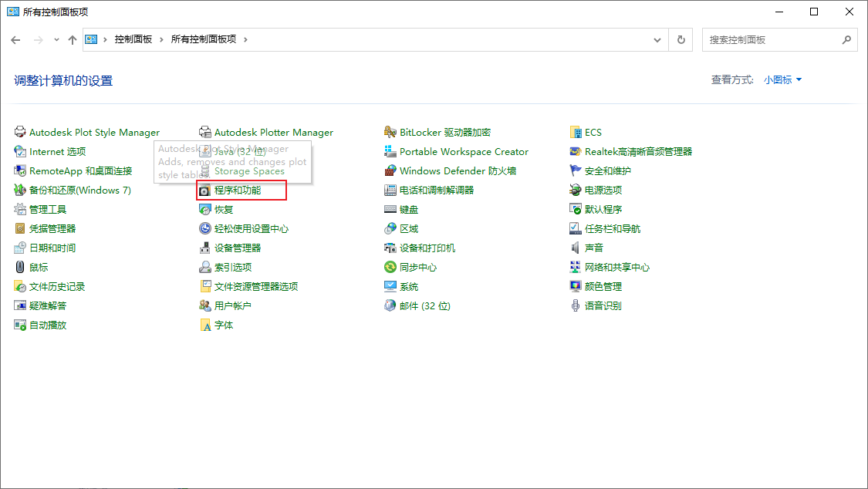
Task: Click the Windows Defender 防火墙 icon
Action: [x=390, y=171]
